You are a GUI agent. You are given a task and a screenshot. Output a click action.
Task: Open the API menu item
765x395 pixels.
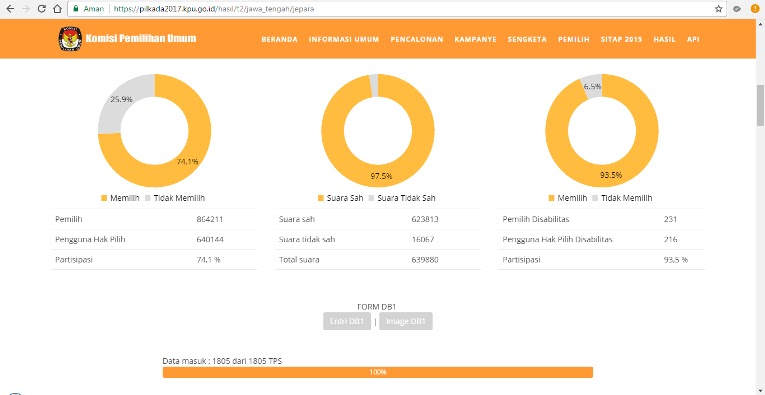pos(693,40)
